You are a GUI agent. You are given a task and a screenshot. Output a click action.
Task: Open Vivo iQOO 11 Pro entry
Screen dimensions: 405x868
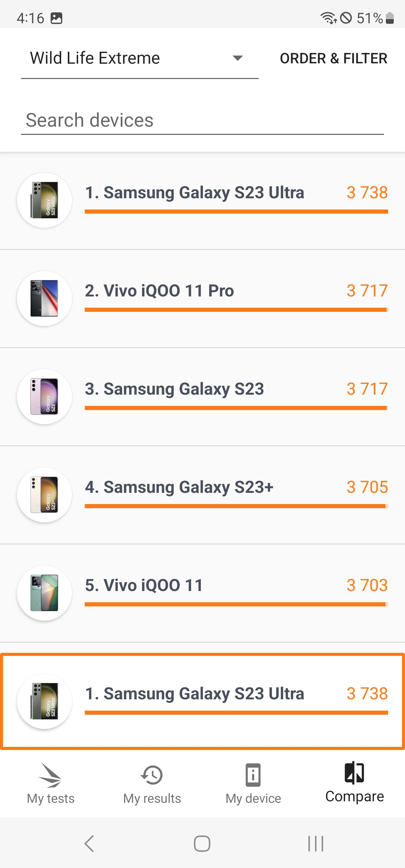pyautogui.click(x=202, y=299)
